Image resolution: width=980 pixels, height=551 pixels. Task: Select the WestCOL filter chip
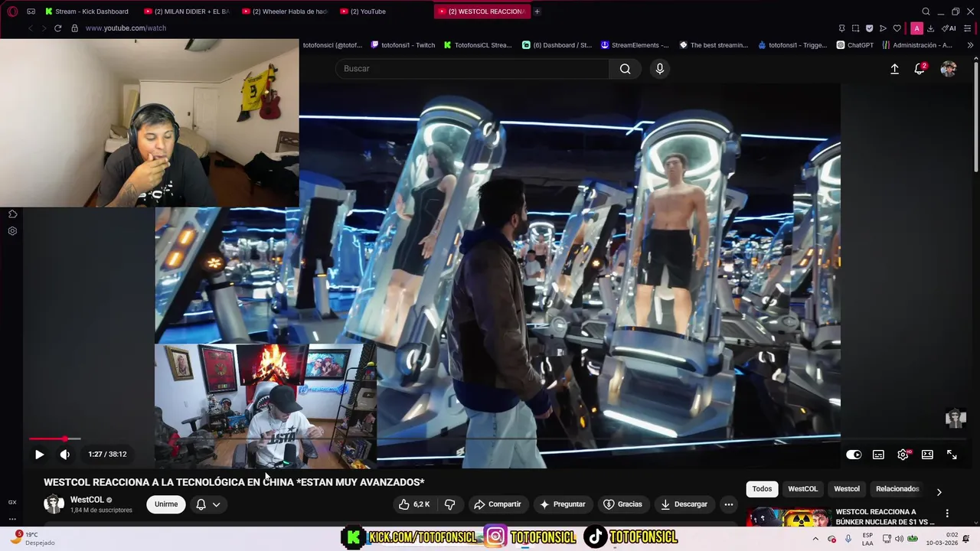tap(802, 489)
